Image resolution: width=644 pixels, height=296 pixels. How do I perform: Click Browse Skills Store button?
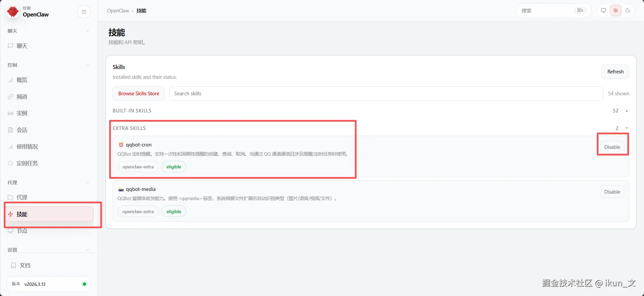click(x=139, y=94)
